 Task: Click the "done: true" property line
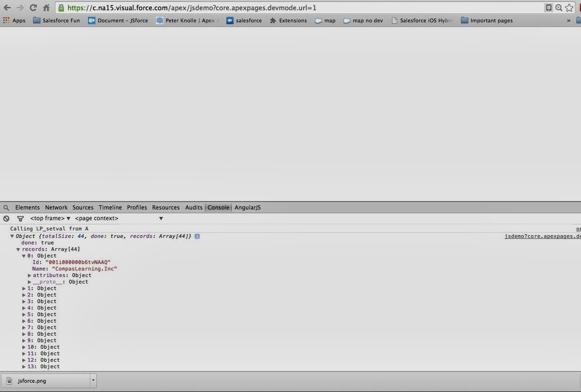[x=37, y=243]
